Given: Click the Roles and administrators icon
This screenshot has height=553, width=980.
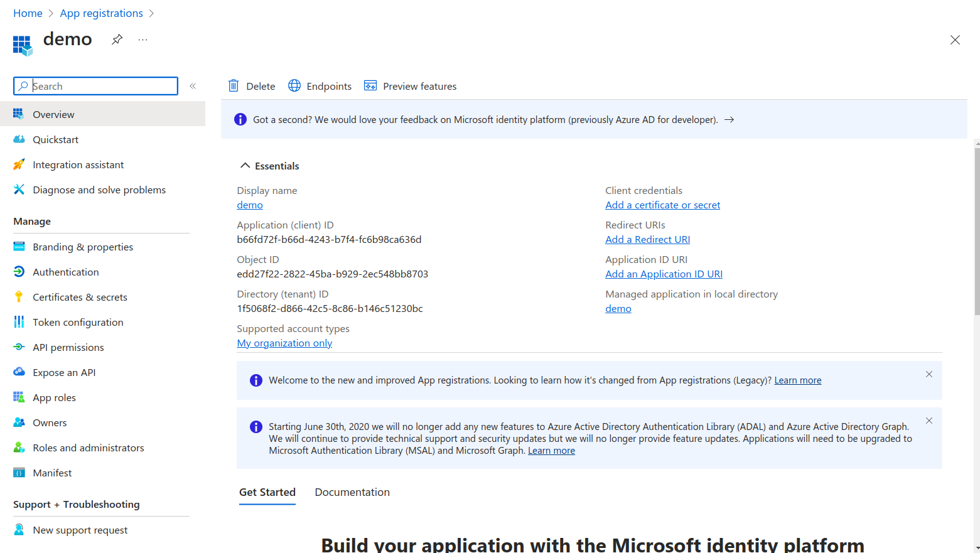Looking at the screenshot, I should [x=19, y=448].
